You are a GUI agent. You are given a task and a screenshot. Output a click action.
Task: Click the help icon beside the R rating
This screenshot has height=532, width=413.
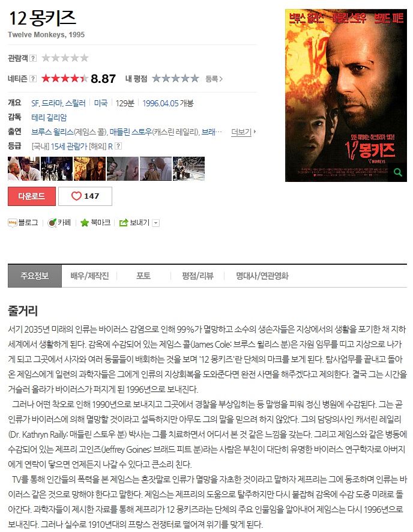click(118, 147)
